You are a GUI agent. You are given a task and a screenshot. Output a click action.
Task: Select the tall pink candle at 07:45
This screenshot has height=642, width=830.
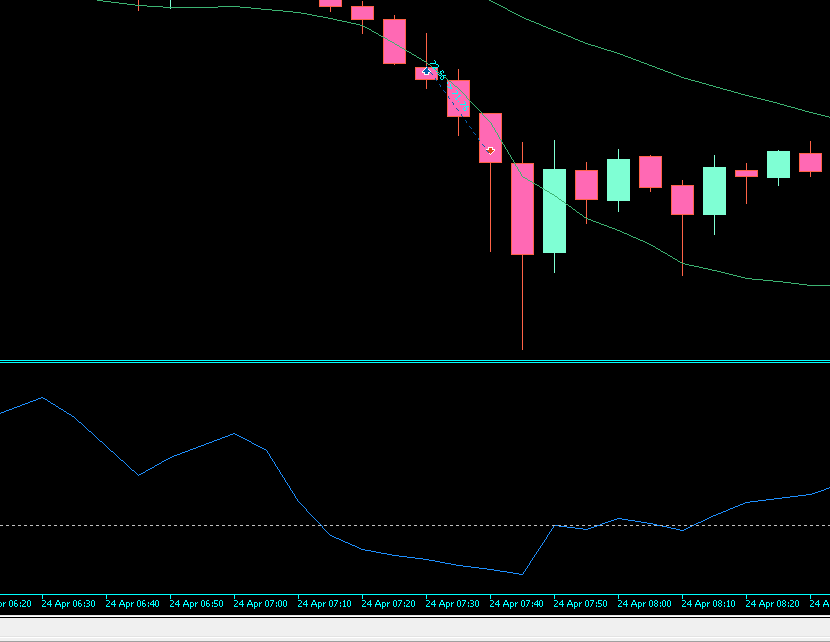(x=522, y=209)
